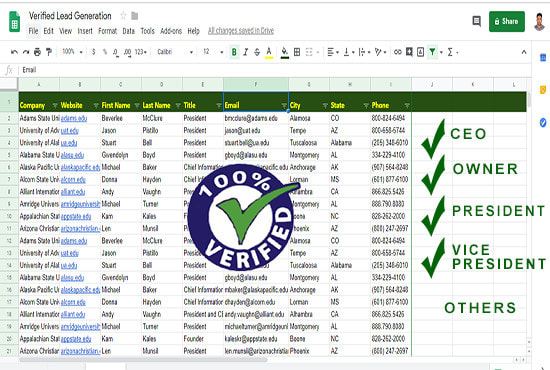Screen dimensions: 550x370
Task: Open Email column filter dropdown
Action: [284, 106]
